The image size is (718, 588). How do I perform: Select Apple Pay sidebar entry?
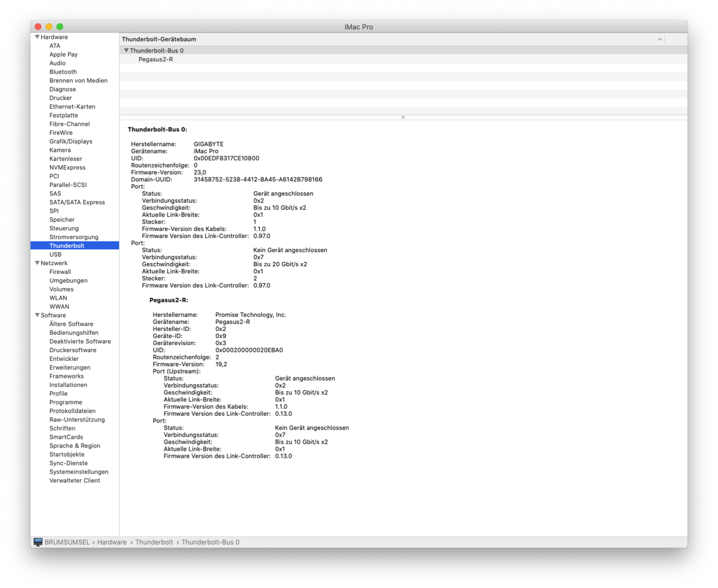(x=64, y=54)
